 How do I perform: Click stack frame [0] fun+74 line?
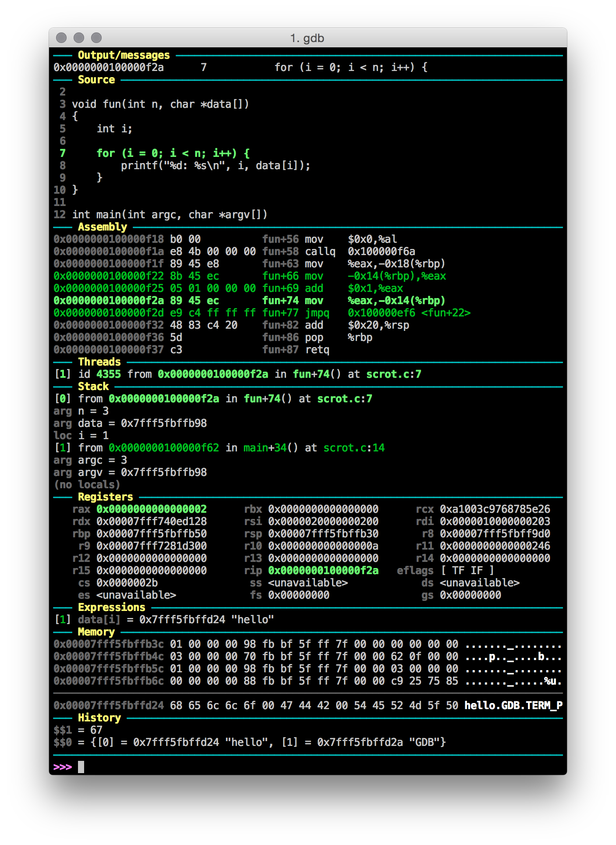pyautogui.click(x=213, y=399)
